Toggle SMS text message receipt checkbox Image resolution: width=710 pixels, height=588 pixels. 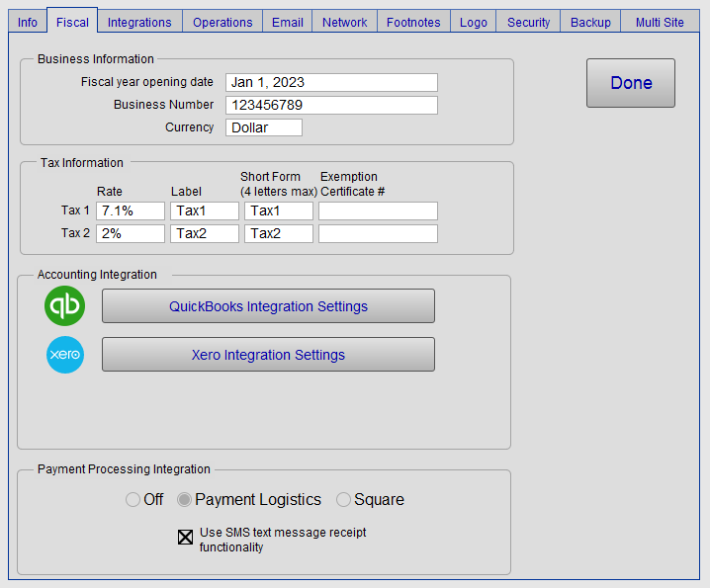(x=186, y=539)
